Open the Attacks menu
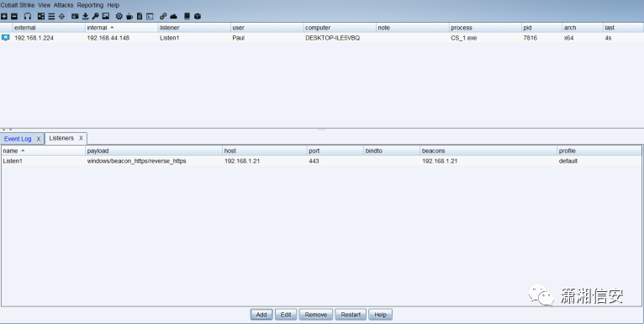644x324 pixels. pos(63,5)
